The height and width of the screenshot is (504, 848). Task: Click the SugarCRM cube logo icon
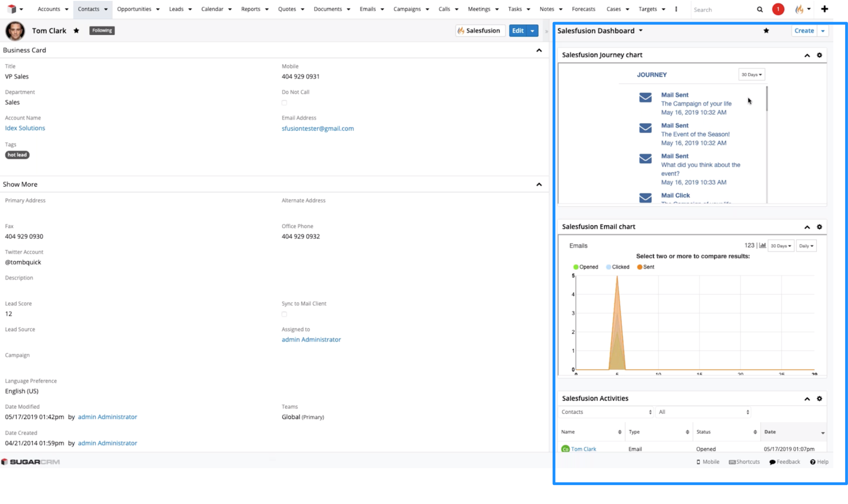[x=12, y=9]
